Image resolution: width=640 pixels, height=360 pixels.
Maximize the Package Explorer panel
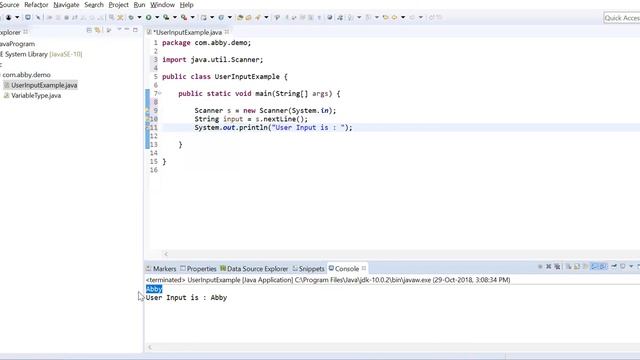[x=135, y=30]
